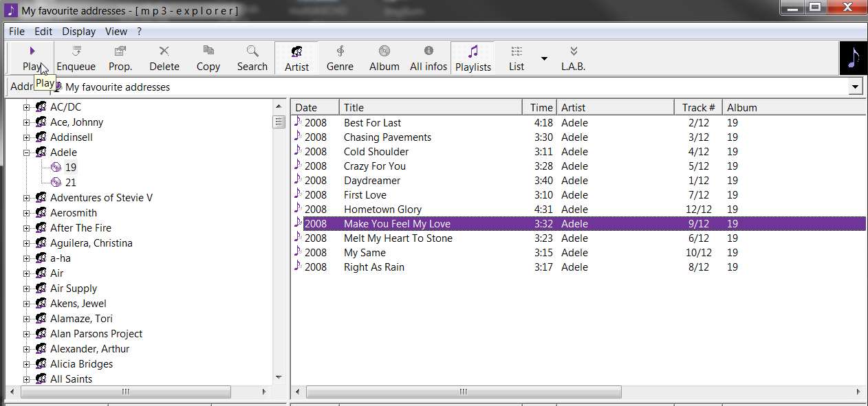Sort tracks by Time column header

click(540, 107)
